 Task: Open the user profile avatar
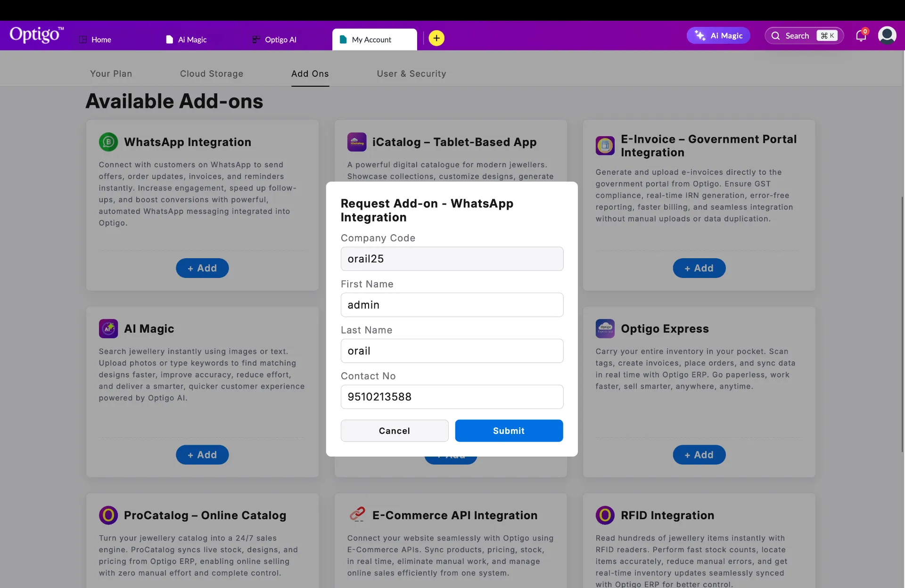click(x=887, y=35)
